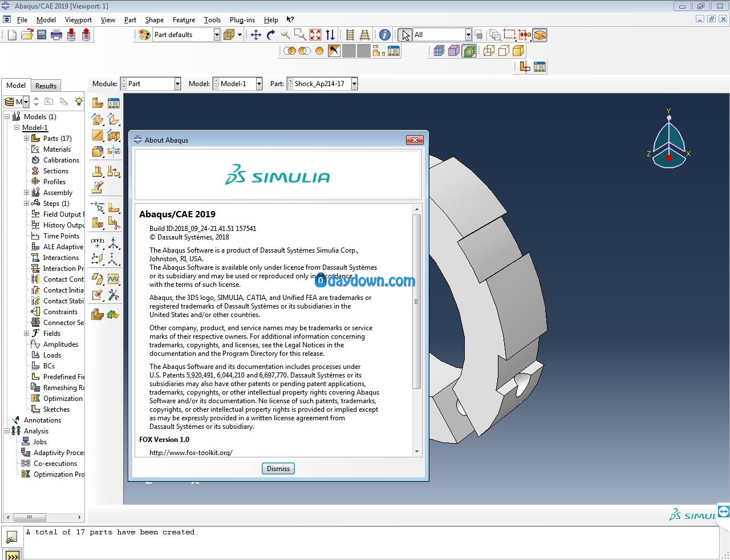Open the Module dropdown showing Part

click(151, 84)
